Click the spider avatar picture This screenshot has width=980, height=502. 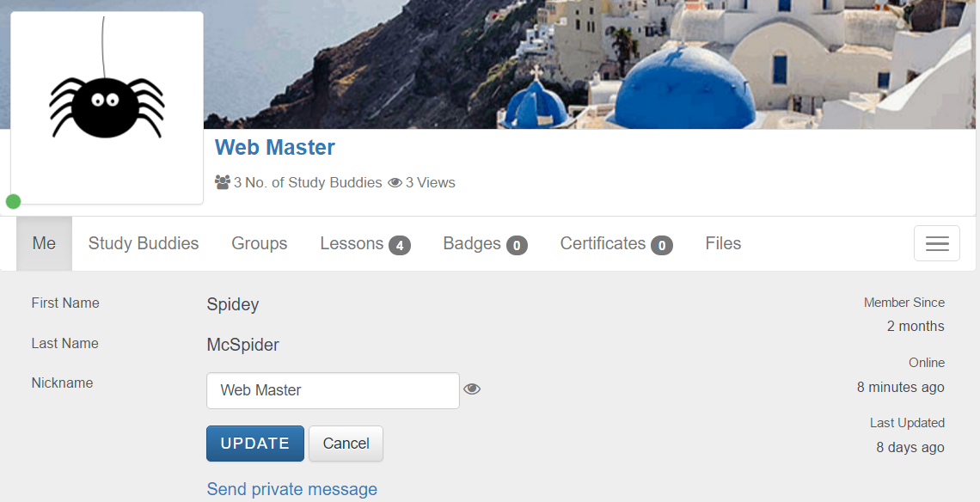[107, 107]
